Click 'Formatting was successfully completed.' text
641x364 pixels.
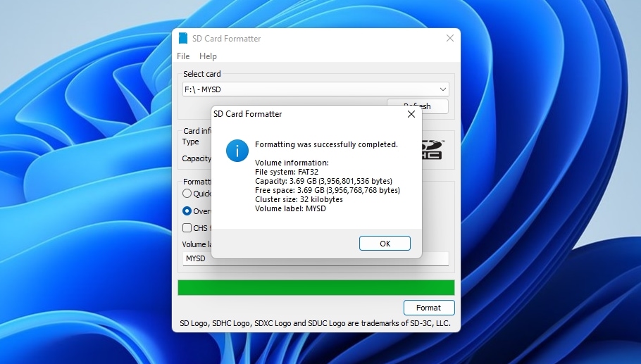tap(326, 144)
